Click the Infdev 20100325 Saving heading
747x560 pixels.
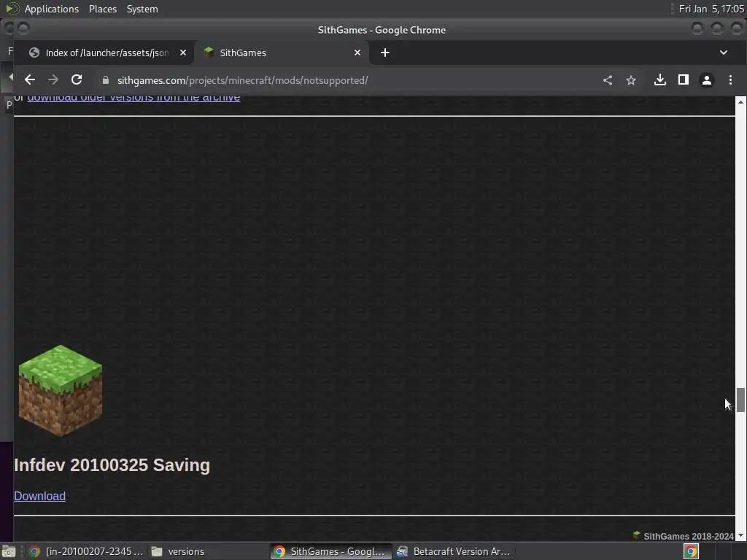tap(112, 465)
